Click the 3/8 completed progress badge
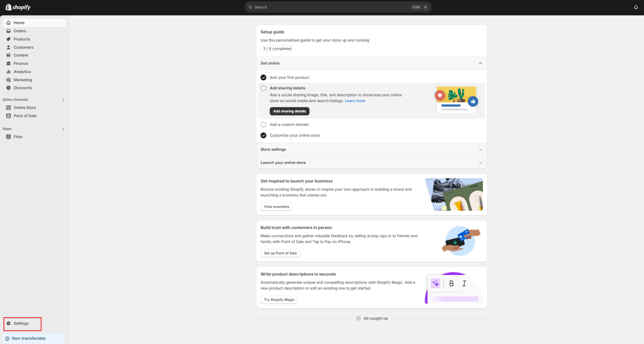This screenshot has width=644, height=344. [277, 49]
